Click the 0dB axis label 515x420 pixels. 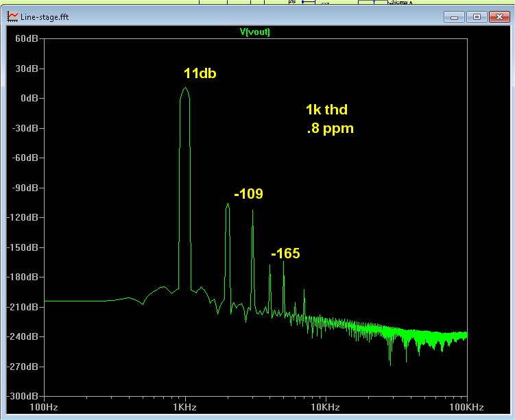coord(29,98)
